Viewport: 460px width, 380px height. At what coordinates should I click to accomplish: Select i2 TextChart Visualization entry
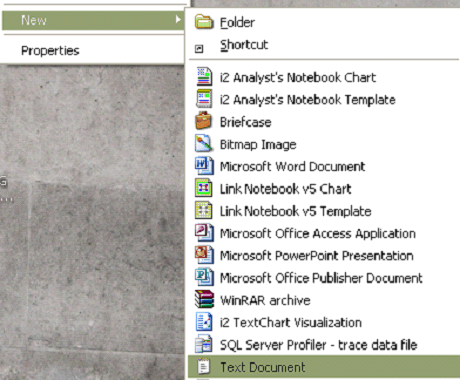[x=291, y=323]
